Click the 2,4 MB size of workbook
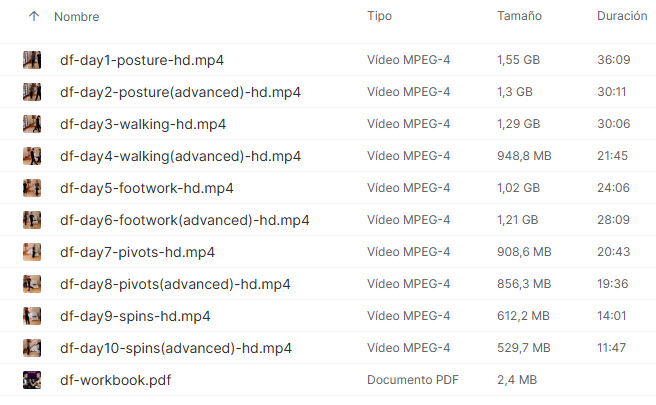Screen dimensions: 656x405 (516, 380)
